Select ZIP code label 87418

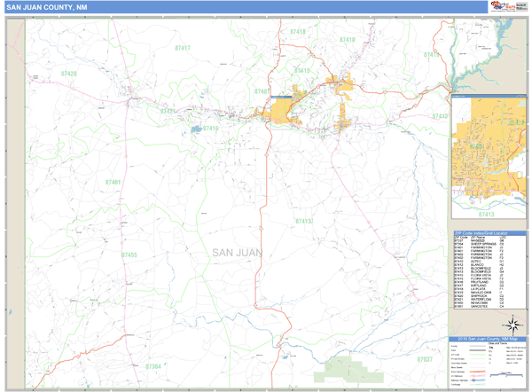[297, 32]
